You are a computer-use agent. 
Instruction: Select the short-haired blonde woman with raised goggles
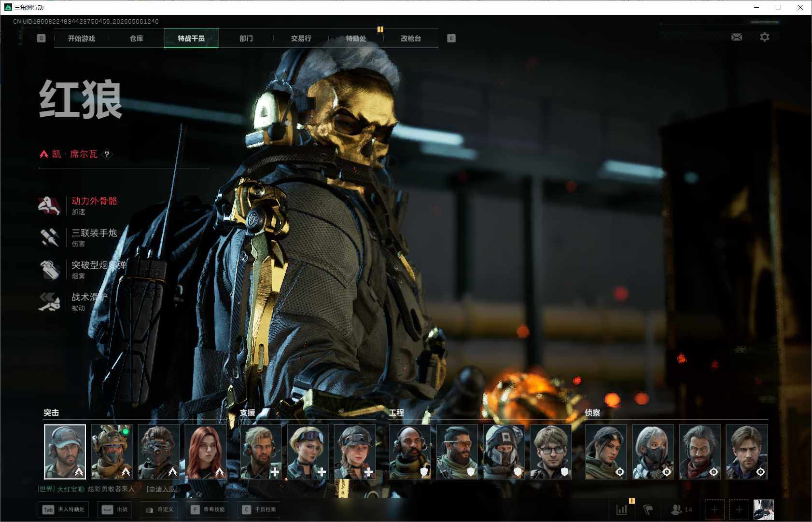[x=308, y=452]
